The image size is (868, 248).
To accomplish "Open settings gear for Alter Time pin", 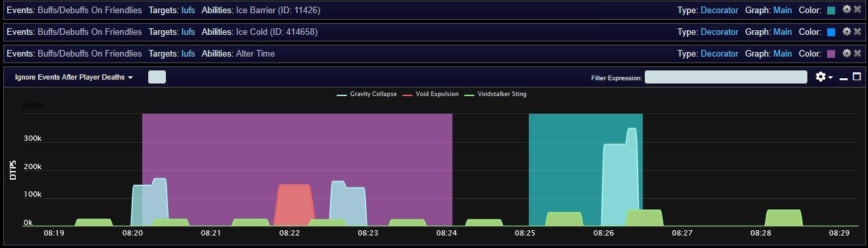I will tap(847, 53).
